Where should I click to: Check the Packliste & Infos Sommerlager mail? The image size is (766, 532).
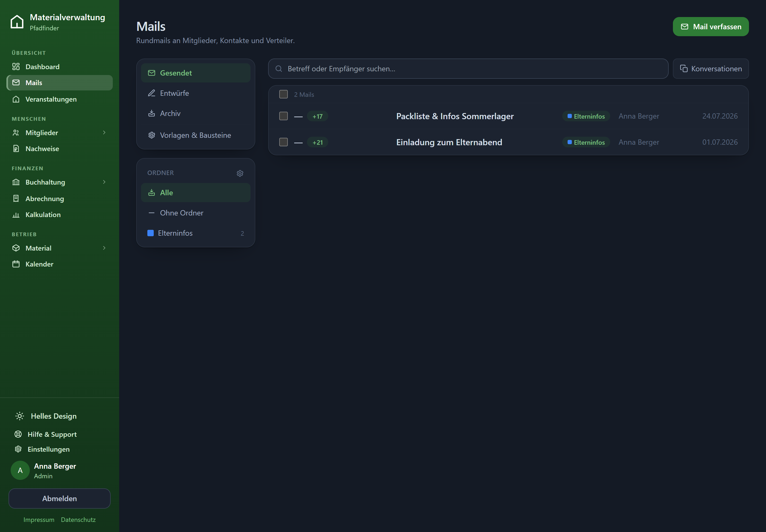point(283,116)
